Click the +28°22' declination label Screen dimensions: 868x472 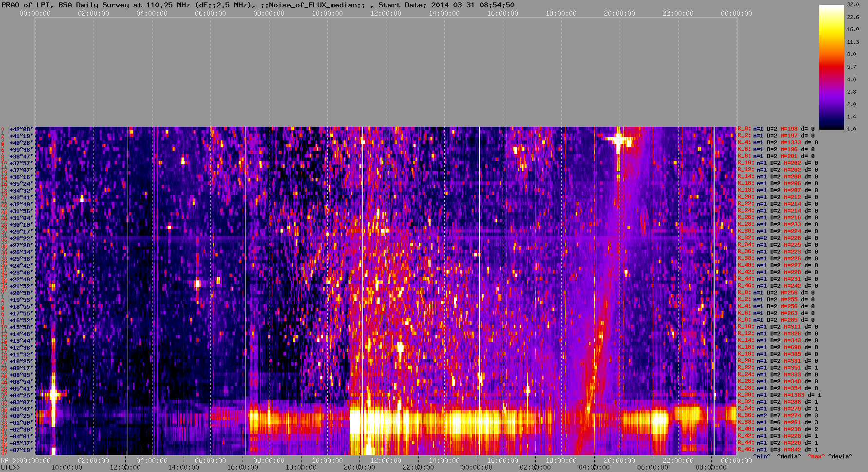point(21,238)
